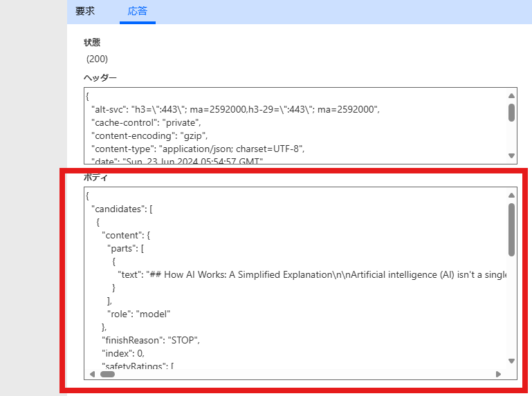Click the "index": 0 line

(123, 354)
